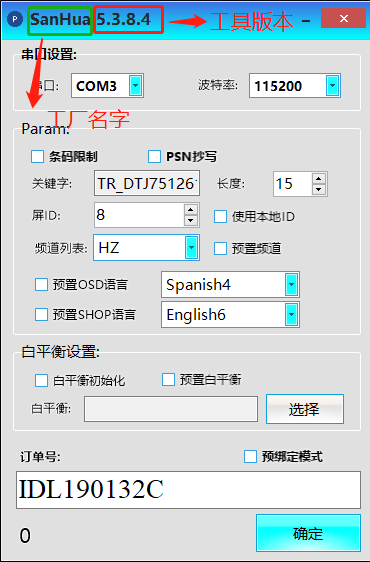Enable 预绑定模式 checkbox

250,457
